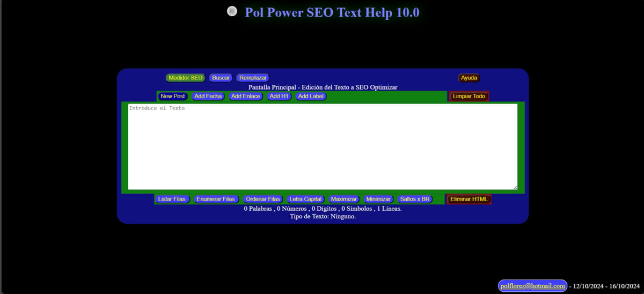Click the Add Label button
This screenshot has height=294, width=644.
(x=311, y=97)
